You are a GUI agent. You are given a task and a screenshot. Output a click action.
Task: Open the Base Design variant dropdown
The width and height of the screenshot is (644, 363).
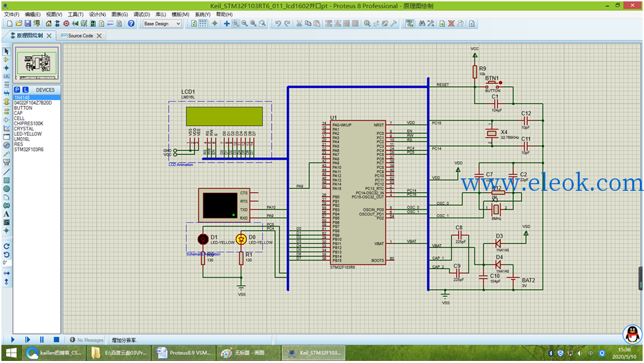(x=162, y=24)
